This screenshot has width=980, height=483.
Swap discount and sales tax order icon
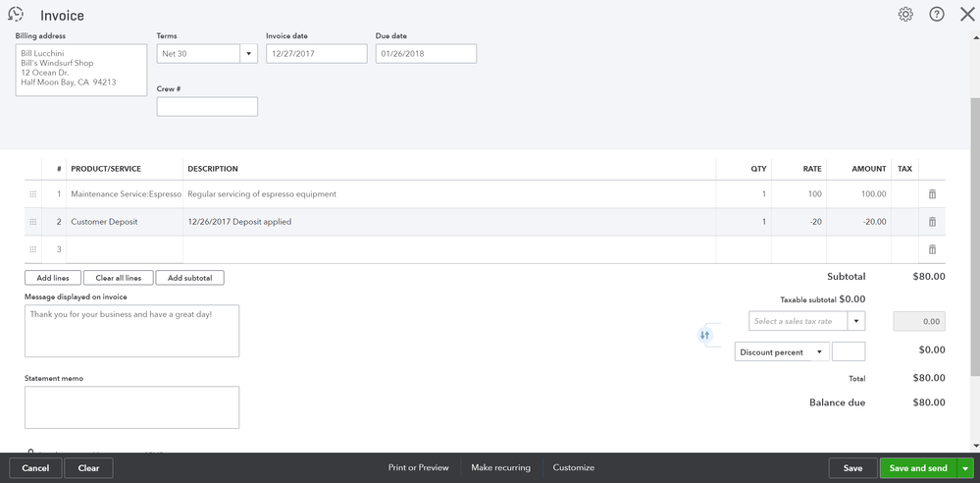tap(705, 336)
